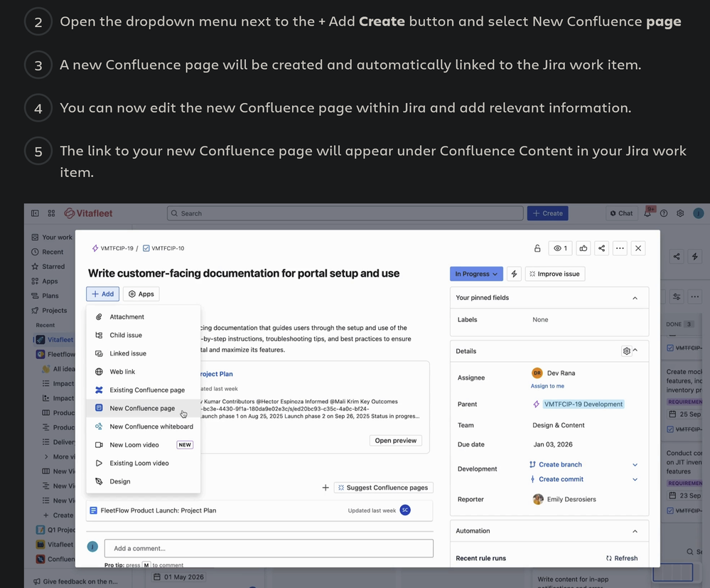The width and height of the screenshot is (710, 588).
Task: Open the notifications bell with 9+ badge
Action: 648,213
